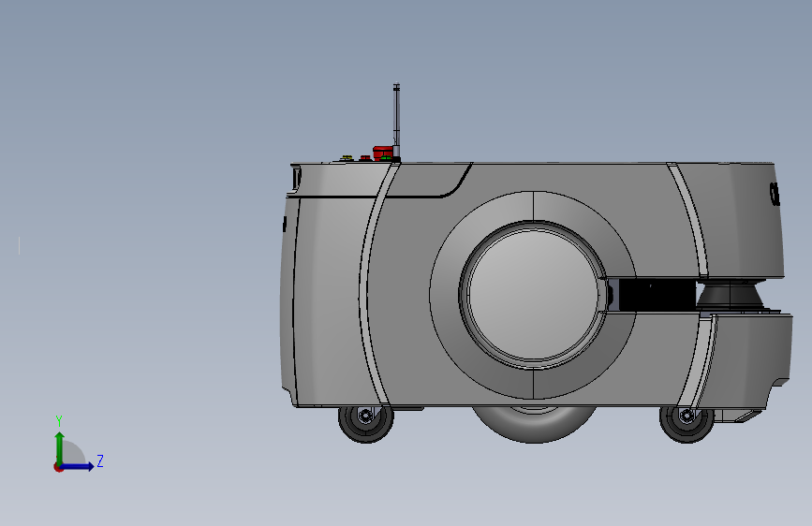Viewport: 812px width, 526px height.
Task: Click the right caster wheel under the robot
Action: coord(687,423)
